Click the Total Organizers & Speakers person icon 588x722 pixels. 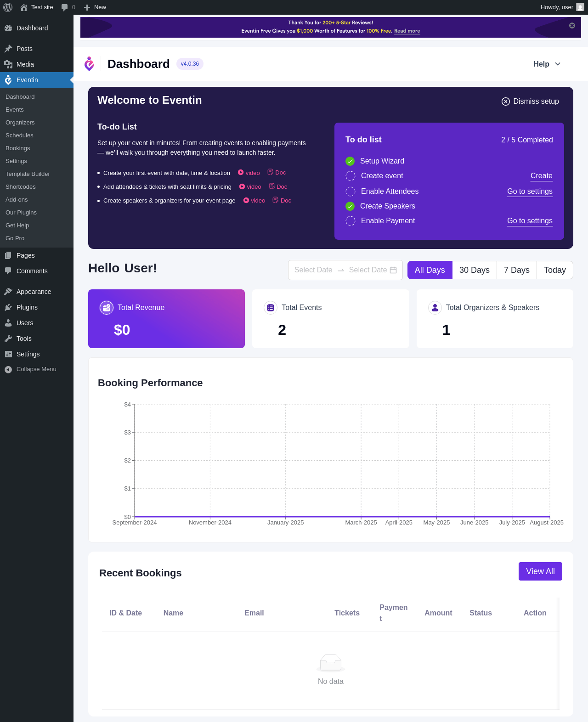point(435,308)
